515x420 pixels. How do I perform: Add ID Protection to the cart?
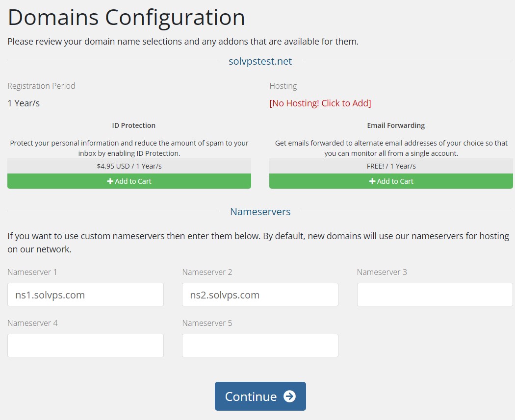pyautogui.click(x=129, y=181)
